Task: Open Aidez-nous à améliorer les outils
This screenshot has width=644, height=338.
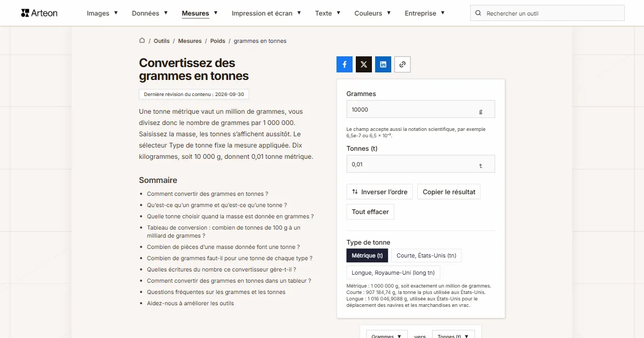Action: tap(191, 304)
